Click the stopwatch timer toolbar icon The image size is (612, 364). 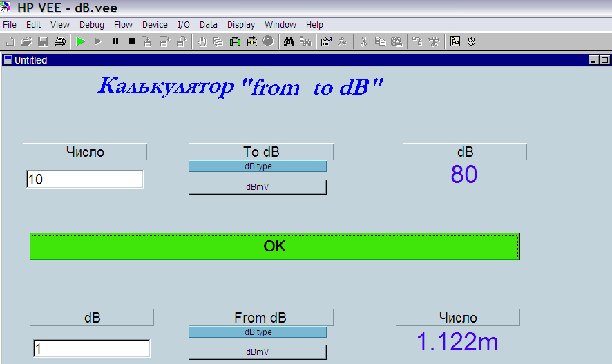click(x=472, y=41)
